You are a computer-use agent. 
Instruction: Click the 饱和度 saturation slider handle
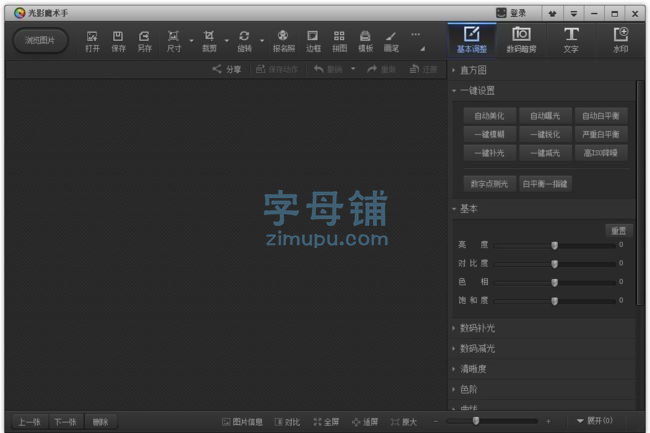pos(554,301)
